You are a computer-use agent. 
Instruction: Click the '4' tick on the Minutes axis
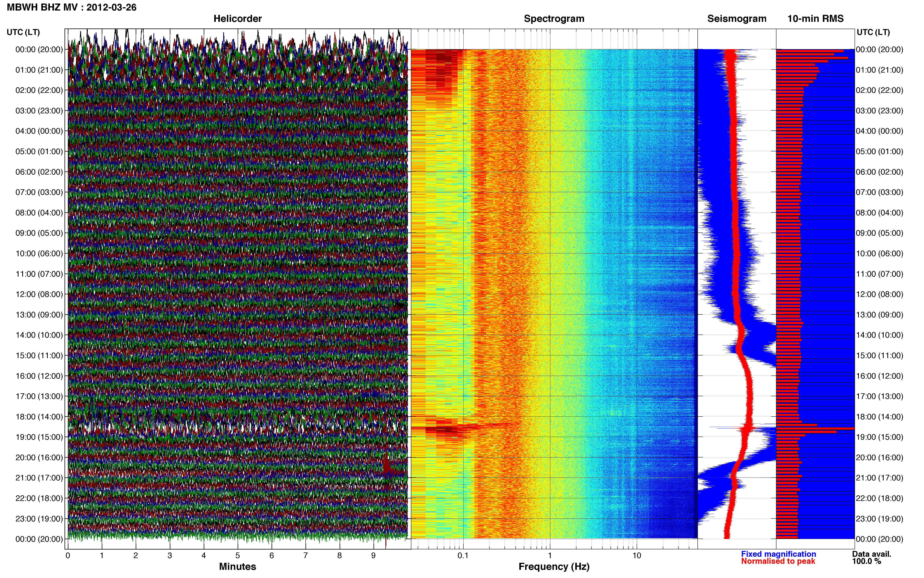pos(204,555)
